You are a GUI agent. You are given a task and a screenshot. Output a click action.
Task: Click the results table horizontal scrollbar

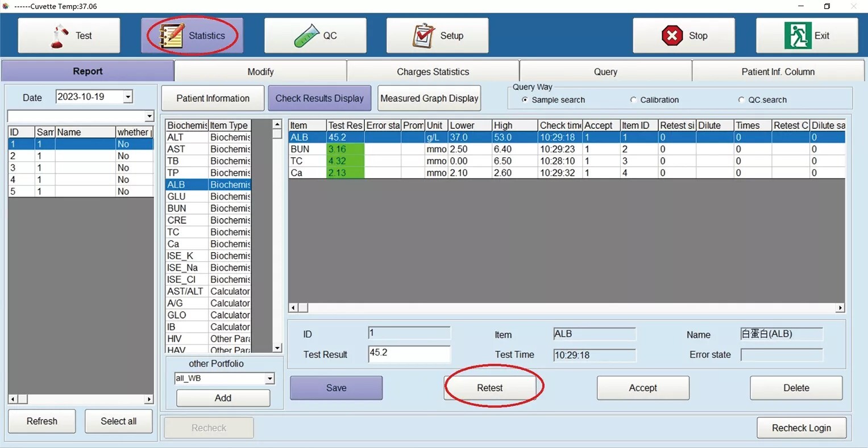567,308
